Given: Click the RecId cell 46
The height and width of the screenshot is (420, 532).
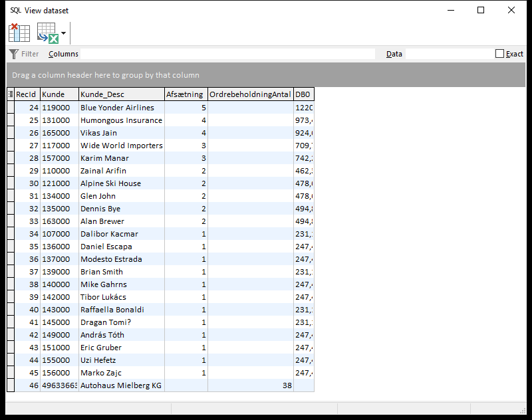Looking at the screenshot, I should click(x=27, y=385).
